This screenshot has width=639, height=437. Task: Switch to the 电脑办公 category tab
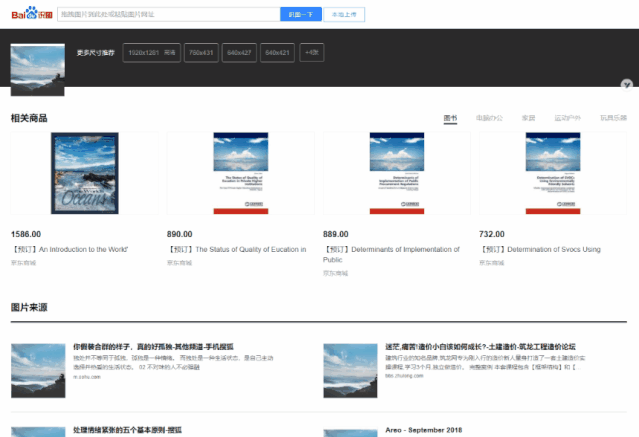tap(489, 118)
